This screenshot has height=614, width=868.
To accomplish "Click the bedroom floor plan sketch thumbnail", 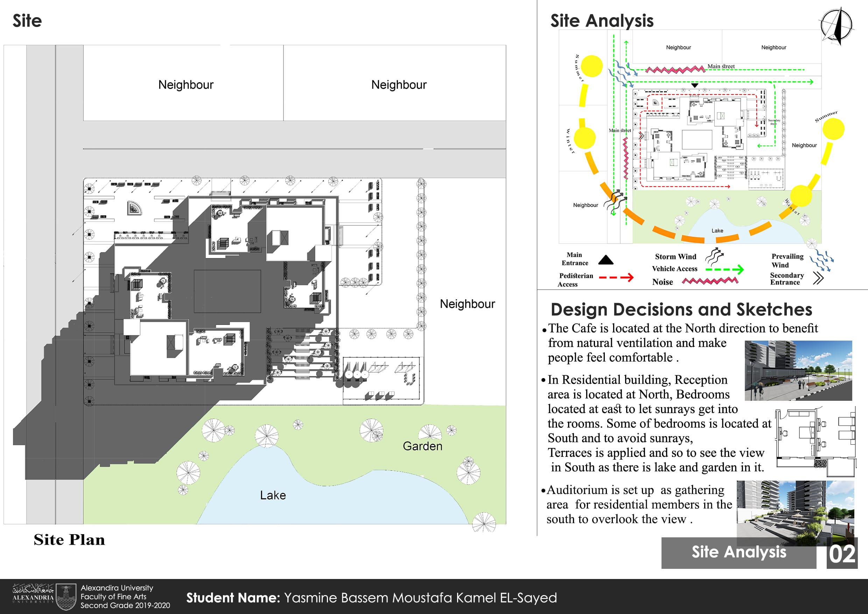I will click(x=815, y=442).
